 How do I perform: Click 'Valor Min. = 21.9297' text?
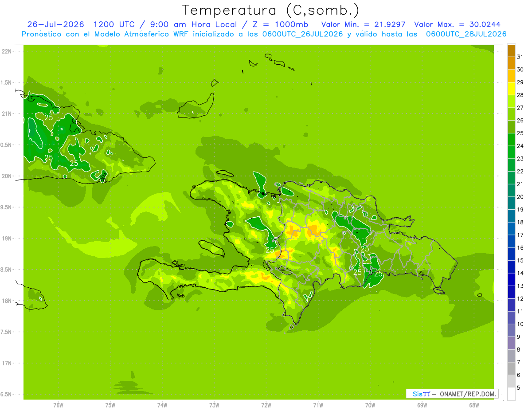(x=364, y=24)
